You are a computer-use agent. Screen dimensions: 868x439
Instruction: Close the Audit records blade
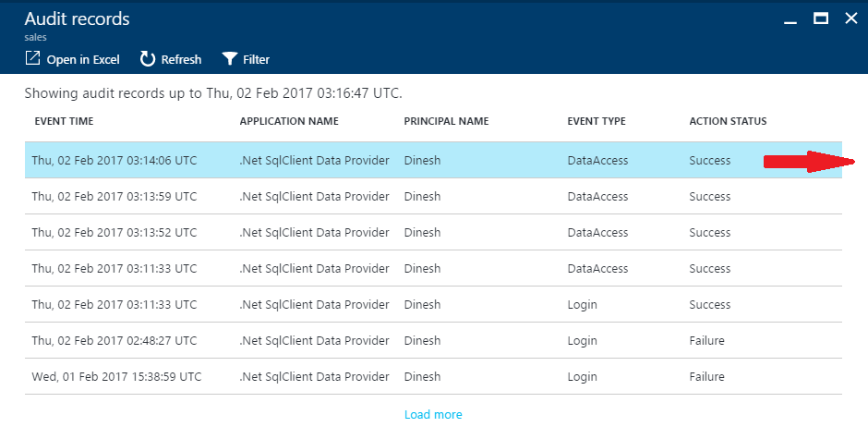(850, 18)
